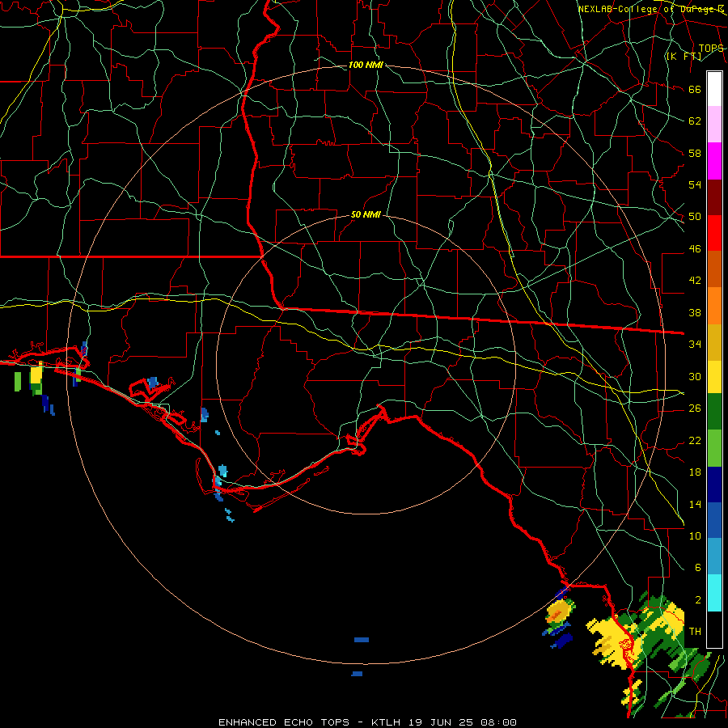
Task: Click the bright orange legend color block
Action: tap(714, 306)
